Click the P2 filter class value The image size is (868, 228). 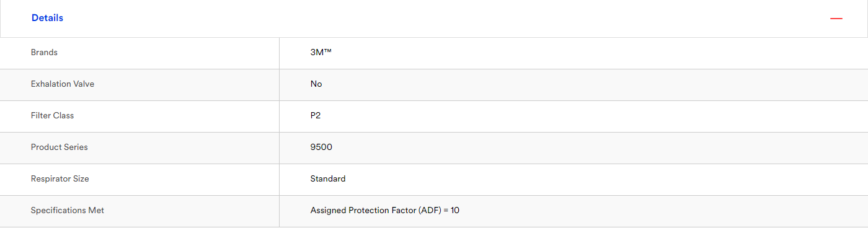316,116
